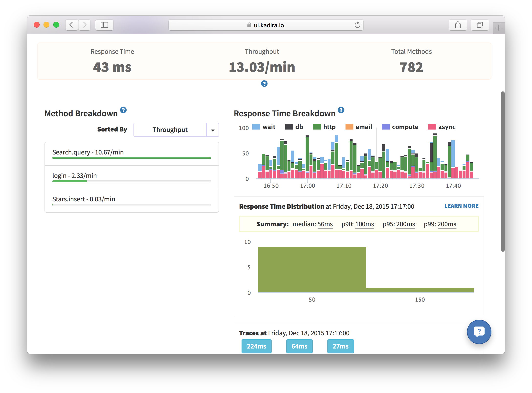Open Method Breakdown help icon
Screen dimensions: 532x393
(123, 110)
